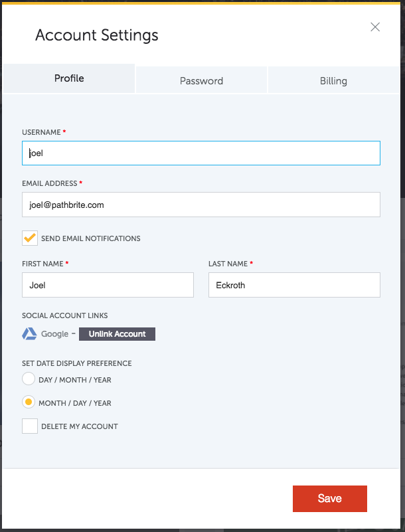The height and width of the screenshot is (532, 405).
Task: Switch to the Password tab
Action: (201, 81)
